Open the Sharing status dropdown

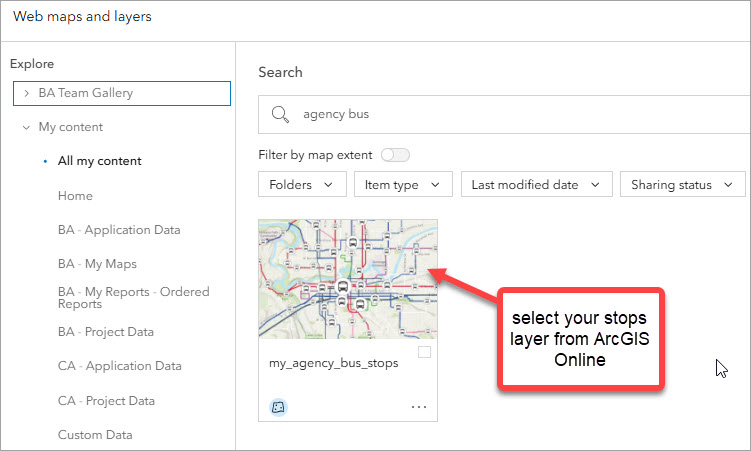tap(683, 184)
